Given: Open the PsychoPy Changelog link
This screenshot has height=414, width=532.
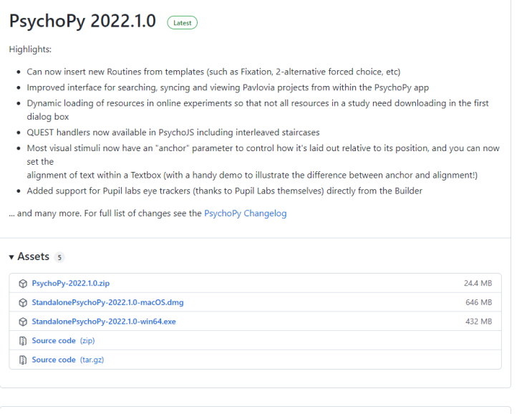Looking at the screenshot, I should (x=245, y=213).
